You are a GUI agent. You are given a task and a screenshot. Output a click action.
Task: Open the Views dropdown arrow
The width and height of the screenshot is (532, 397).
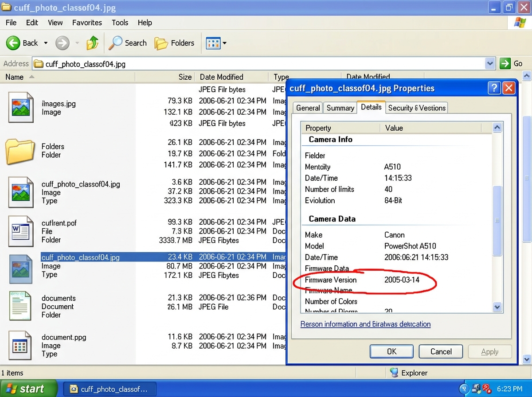(224, 43)
